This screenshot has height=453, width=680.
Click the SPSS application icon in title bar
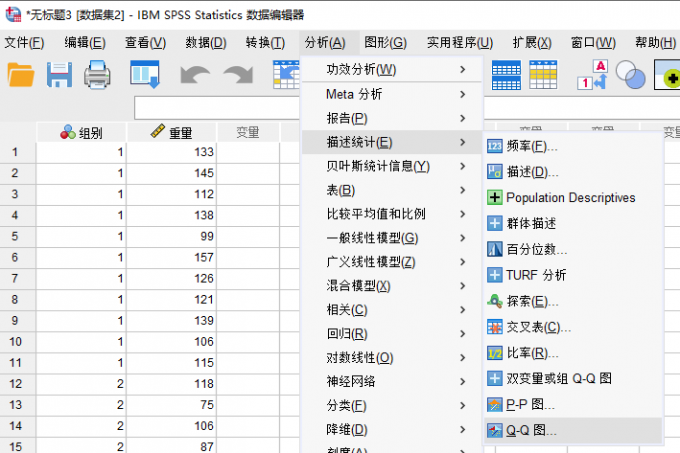pos(13,14)
